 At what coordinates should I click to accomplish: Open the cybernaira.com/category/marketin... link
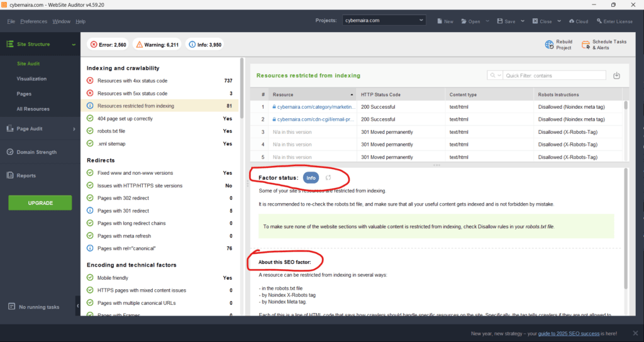tap(316, 107)
